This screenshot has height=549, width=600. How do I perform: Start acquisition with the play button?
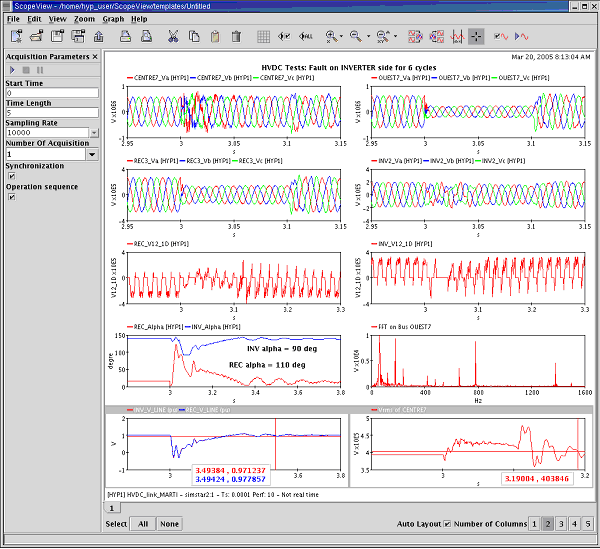pos(12,70)
